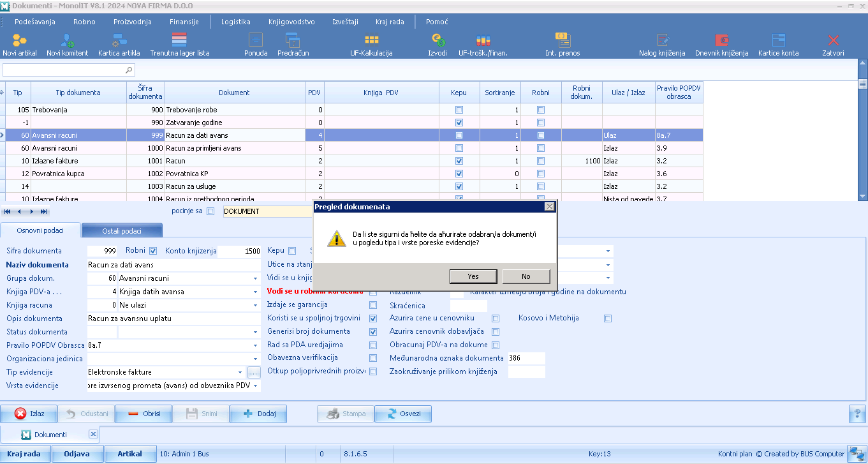The height and width of the screenshot is (464, 868).
Task: Click the red Zatvori toolbar icon
Action: point(833,41)
